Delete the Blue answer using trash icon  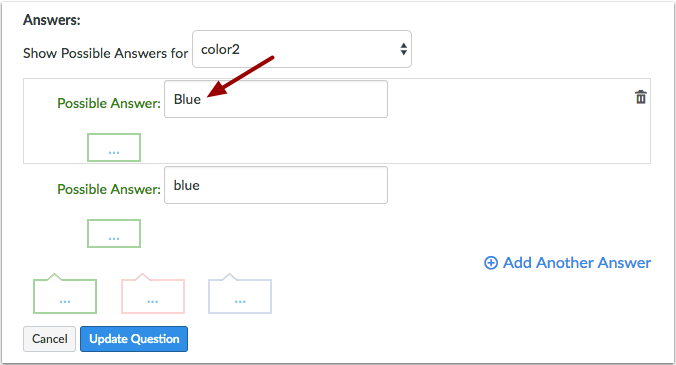641,97
